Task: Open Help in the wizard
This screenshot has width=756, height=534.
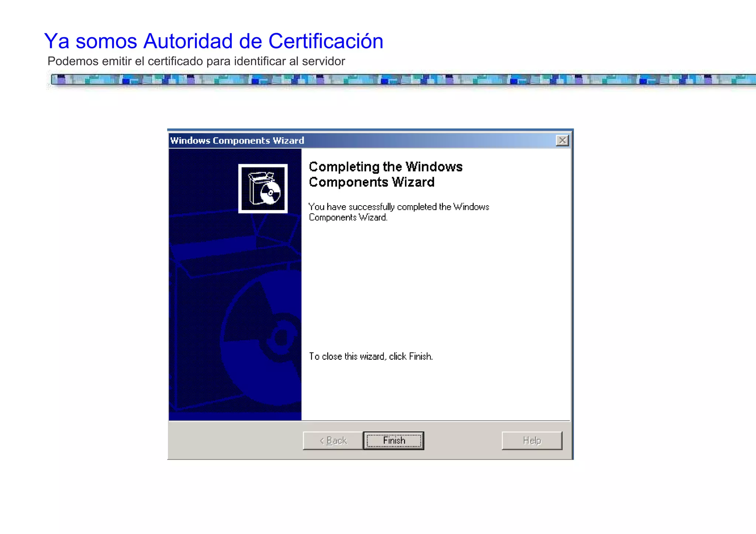Action: 532,440
